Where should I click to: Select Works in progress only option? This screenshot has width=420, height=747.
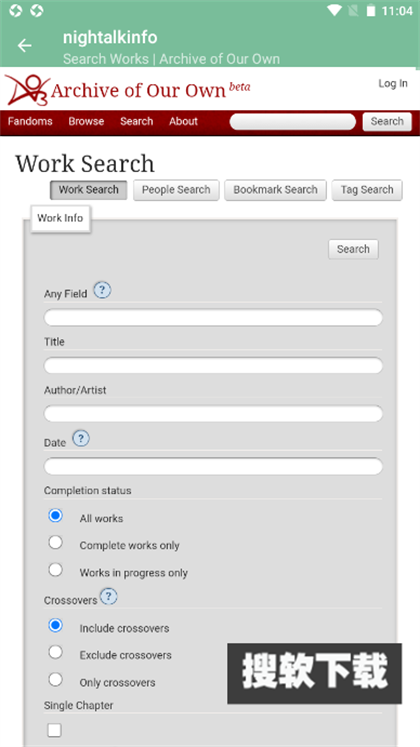56,569
